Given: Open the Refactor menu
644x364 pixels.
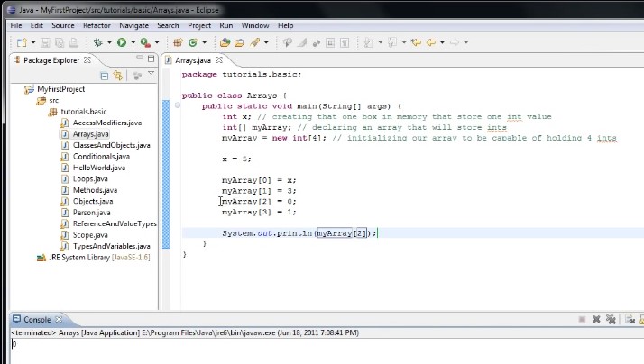Looking at the screenshot, I should coord(97,25).
